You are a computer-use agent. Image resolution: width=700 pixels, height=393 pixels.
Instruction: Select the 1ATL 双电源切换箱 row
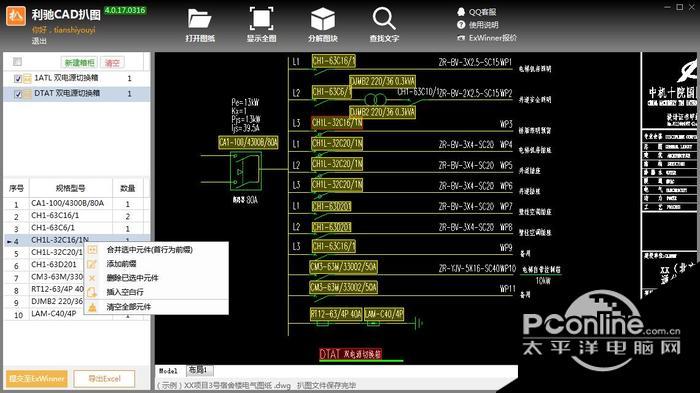[77, 78]
